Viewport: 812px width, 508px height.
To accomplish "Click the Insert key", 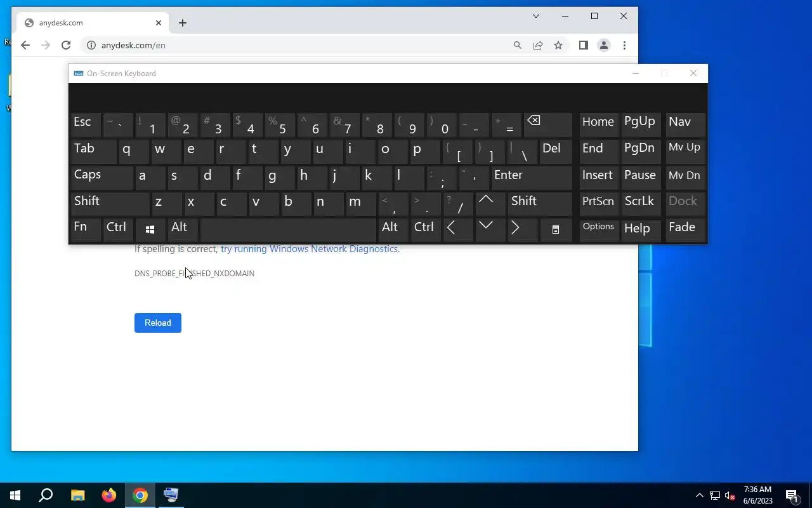I will [x=599, y=177].
